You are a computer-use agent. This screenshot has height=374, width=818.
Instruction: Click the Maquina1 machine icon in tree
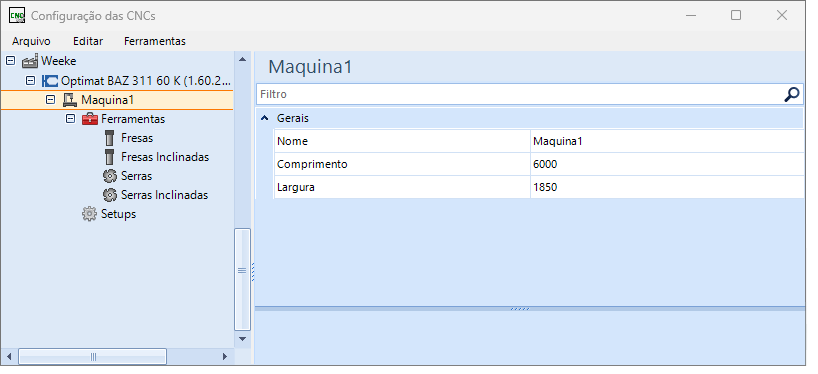[69, 100]
